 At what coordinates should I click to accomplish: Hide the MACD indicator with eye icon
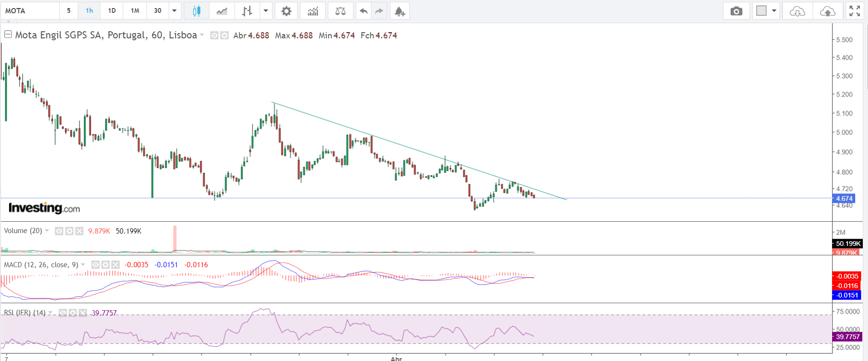96,265
